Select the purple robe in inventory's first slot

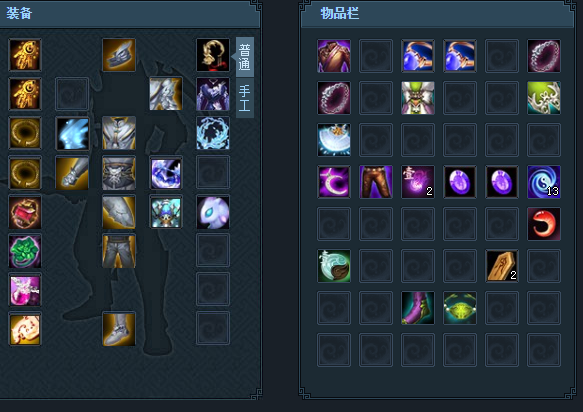334,56
